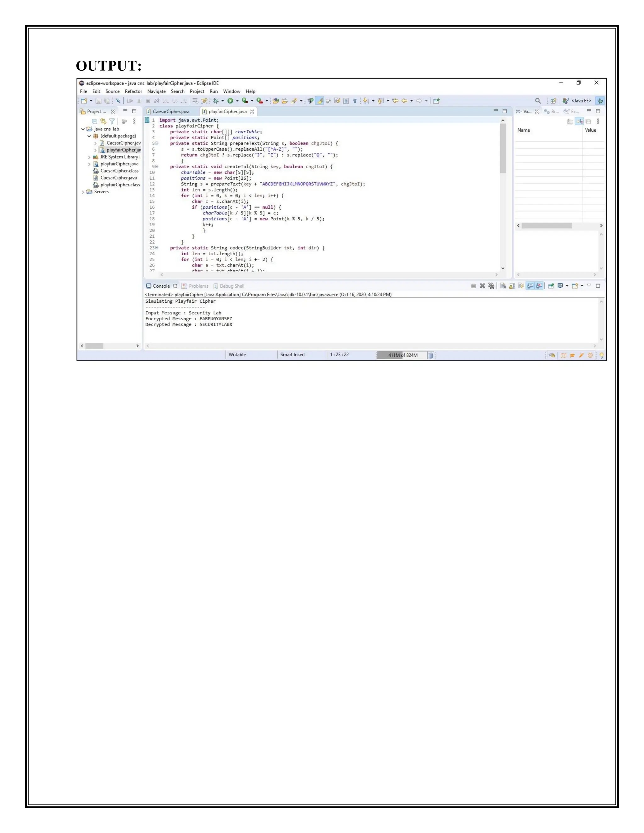This screenshot has width=644, height=833.
Task: Click the Variables view horizontal scrollbar
Action: (547, 226)
